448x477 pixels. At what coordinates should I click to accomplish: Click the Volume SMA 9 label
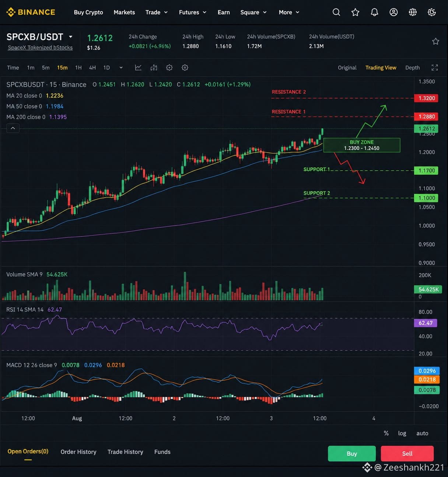click(24, 274)
